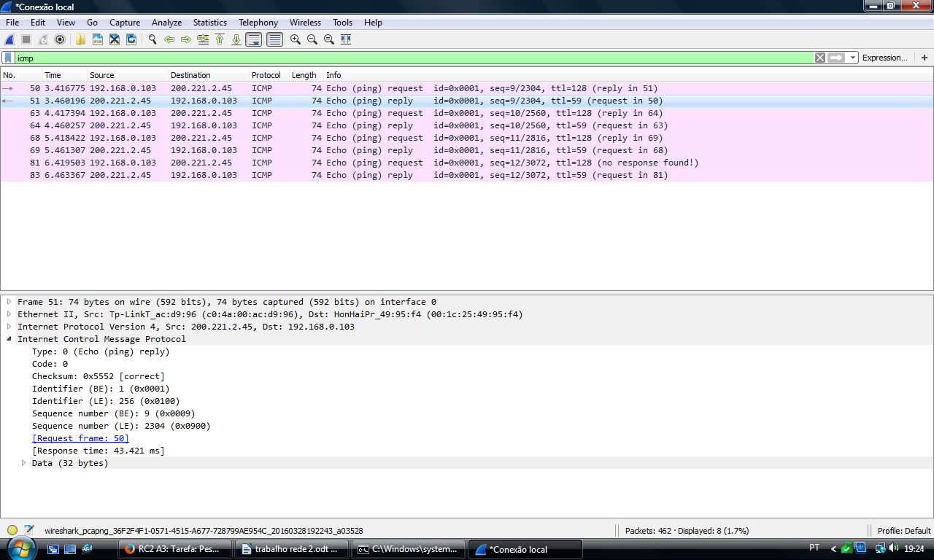
Task: Expand the Data (32 bytes) node
Action: 24,463
